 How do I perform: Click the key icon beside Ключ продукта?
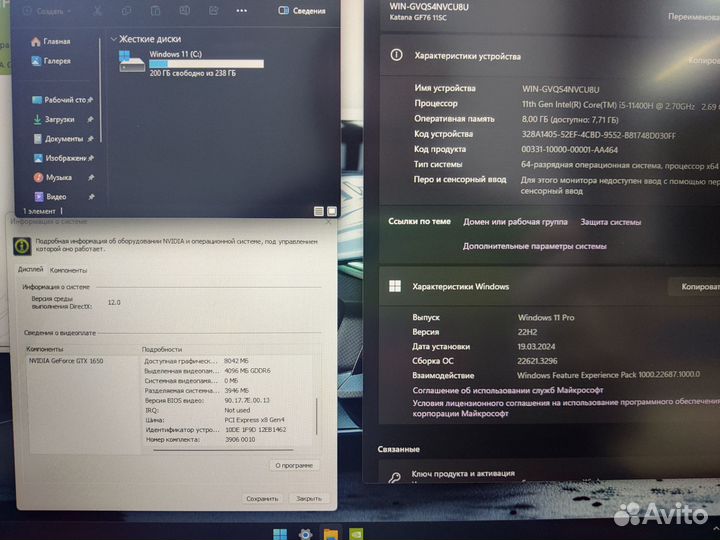pos(394,478)
